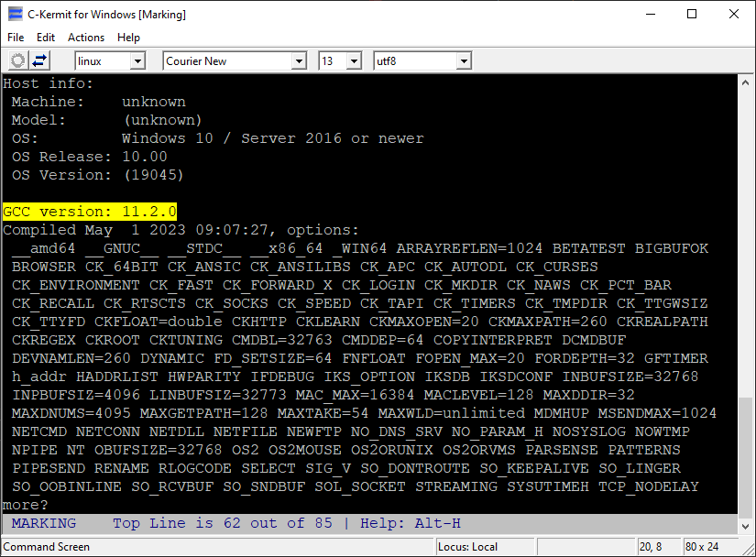Click the blue arrows connect toolbar icon
This screenshot has width=756, height=557.
click(39, 61)
